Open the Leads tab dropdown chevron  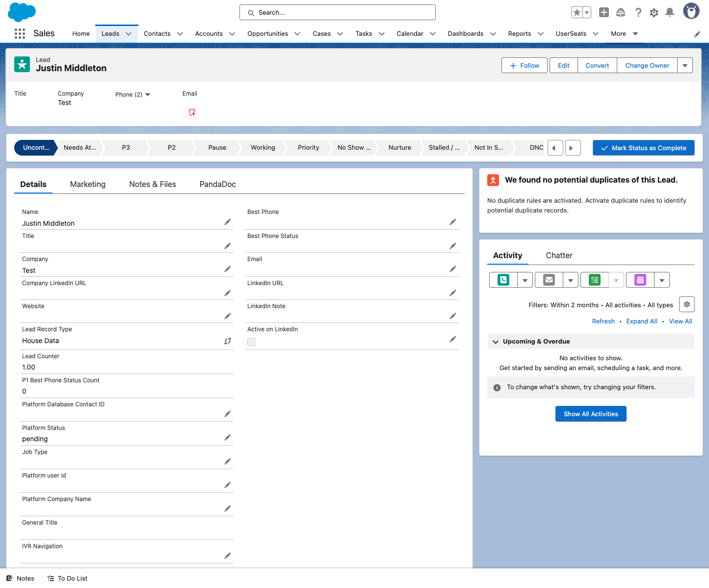pos(129,34)
